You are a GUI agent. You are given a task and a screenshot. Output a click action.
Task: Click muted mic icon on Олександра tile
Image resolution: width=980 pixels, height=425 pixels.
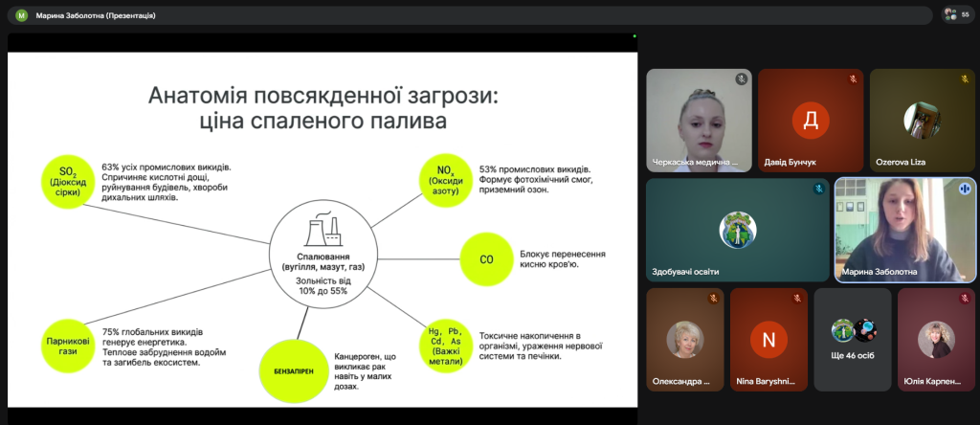pyautogui.click(x=713, y=299)
